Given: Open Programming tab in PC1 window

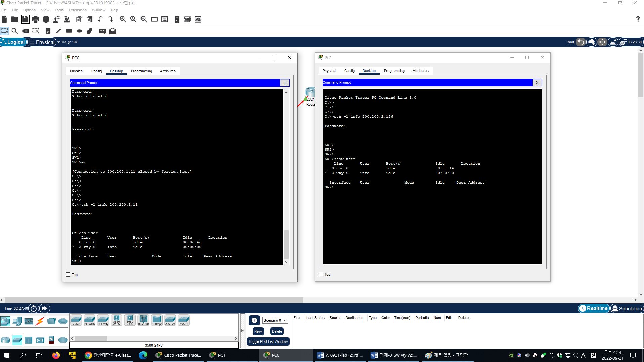Looking at the screenshot, I should 394,71.
